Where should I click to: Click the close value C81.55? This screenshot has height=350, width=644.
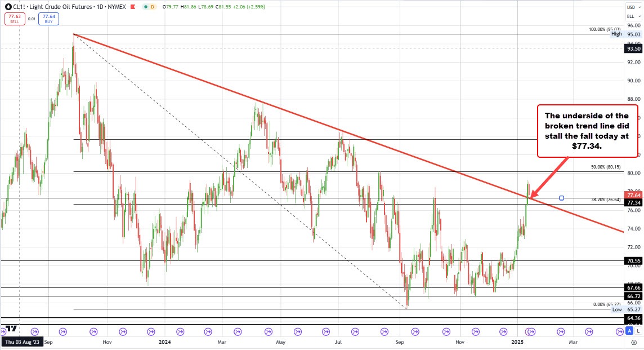coord(223,7)
